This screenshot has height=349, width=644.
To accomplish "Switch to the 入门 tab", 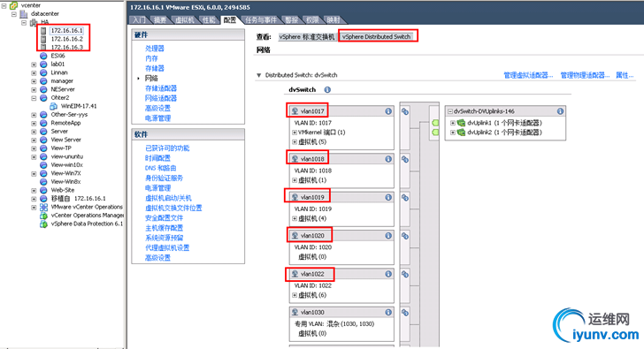I will (139, 19).
